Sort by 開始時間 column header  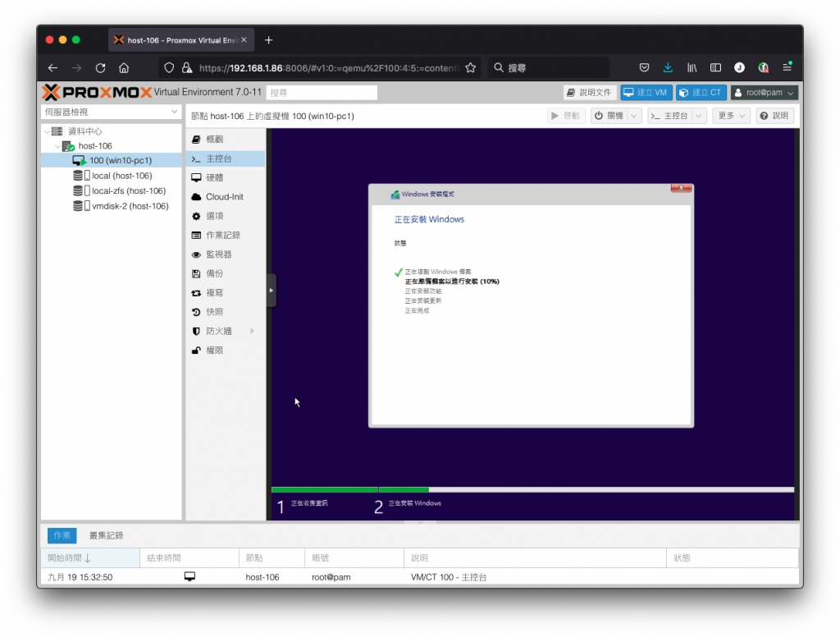[x=90, y=558]
